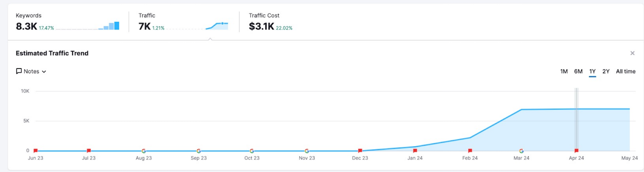Open the Google update marker at Sep 23

(x=198, y=151)
